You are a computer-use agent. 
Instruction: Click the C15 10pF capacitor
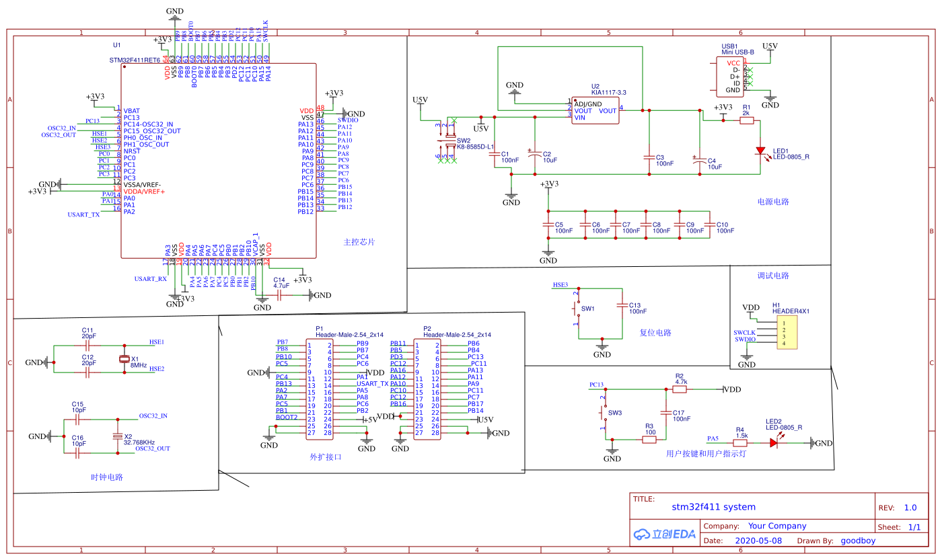point(78,418)
